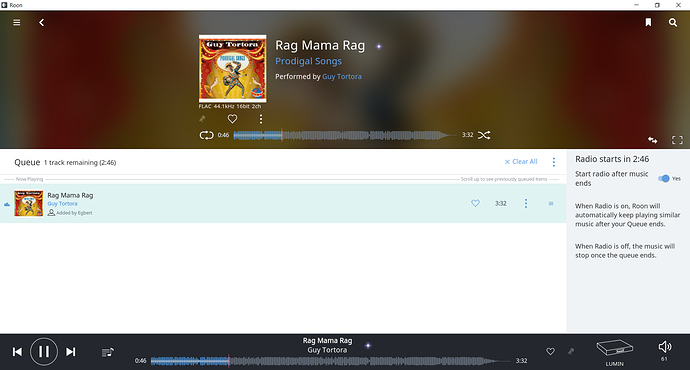The width and height of the screenshot is (690, 370).
Task: Open the queue icon in the footer
Action: pyautogui.click(x=108, y=352)
